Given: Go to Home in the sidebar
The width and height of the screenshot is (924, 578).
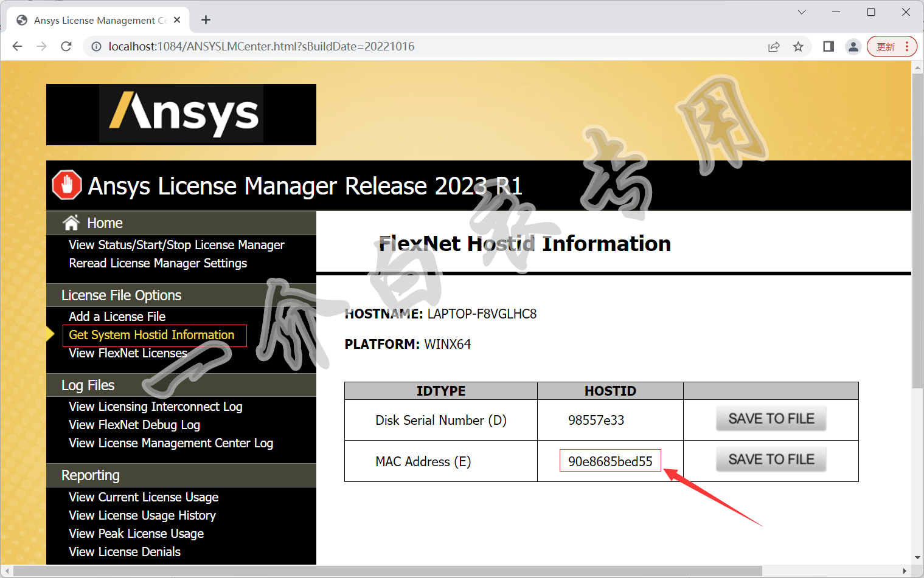Looking at the screenshot, I should point(105,223).
